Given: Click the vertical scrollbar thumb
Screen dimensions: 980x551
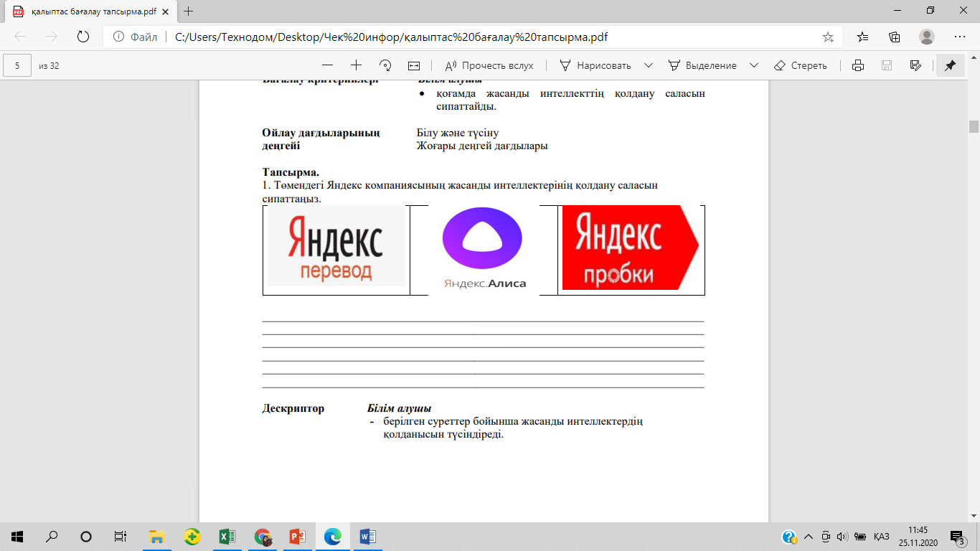Looking at the screenshot, I should [x=974, y=126].
